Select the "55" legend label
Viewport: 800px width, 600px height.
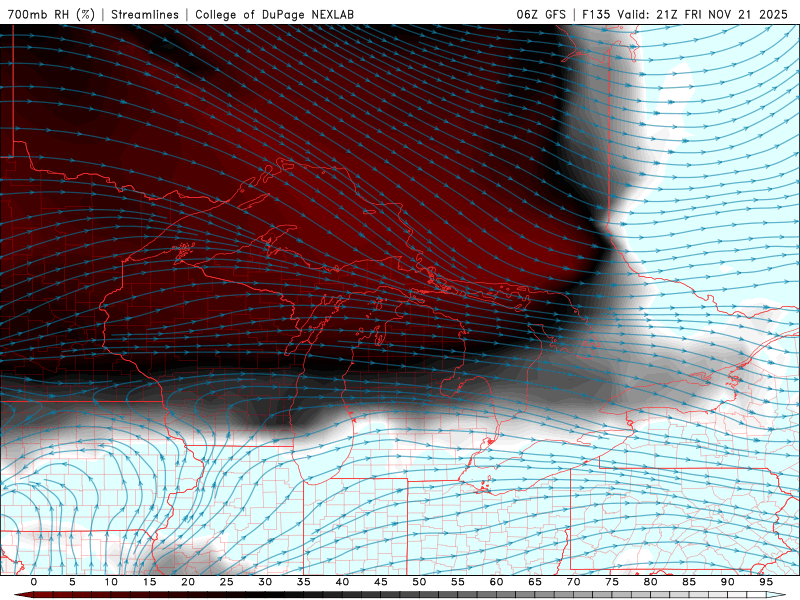click(458, 582)
